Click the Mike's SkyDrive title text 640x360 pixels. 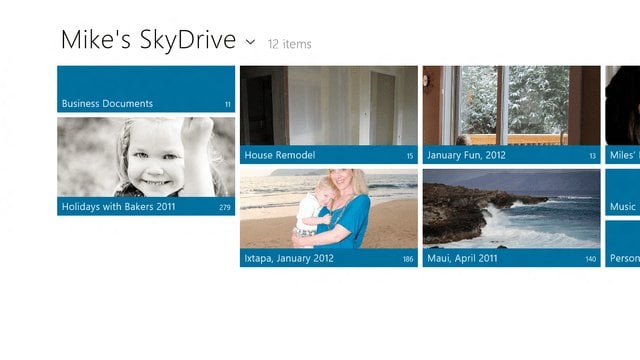point(148,40)
